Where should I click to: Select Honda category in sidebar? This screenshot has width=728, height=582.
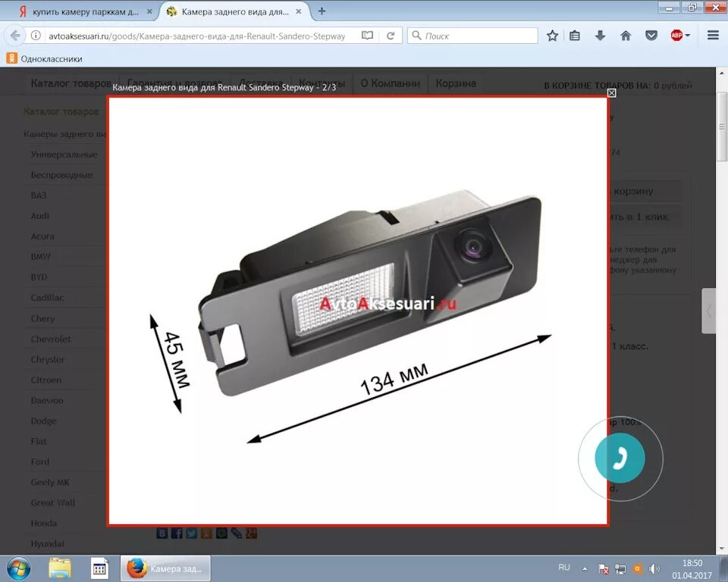click(44, 523)
